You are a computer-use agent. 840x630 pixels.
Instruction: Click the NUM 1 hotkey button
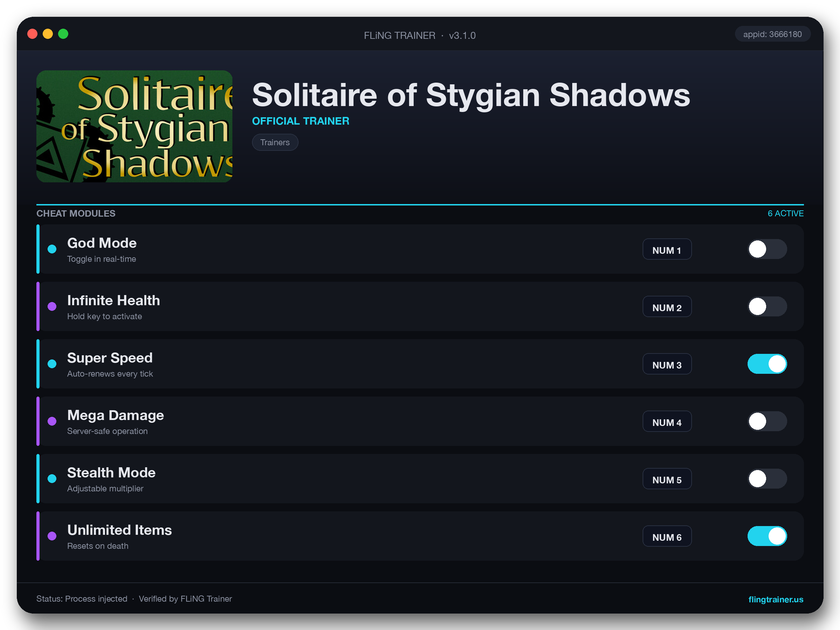667,249
